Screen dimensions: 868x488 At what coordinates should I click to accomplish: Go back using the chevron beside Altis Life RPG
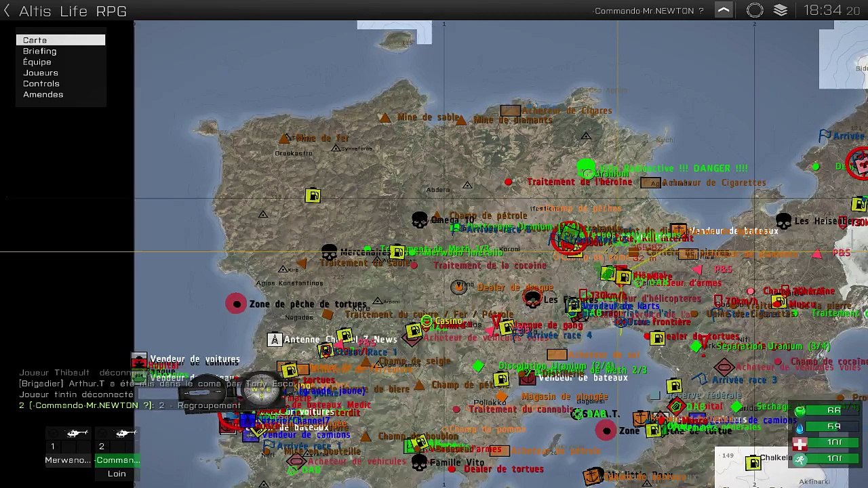[7, 11]
